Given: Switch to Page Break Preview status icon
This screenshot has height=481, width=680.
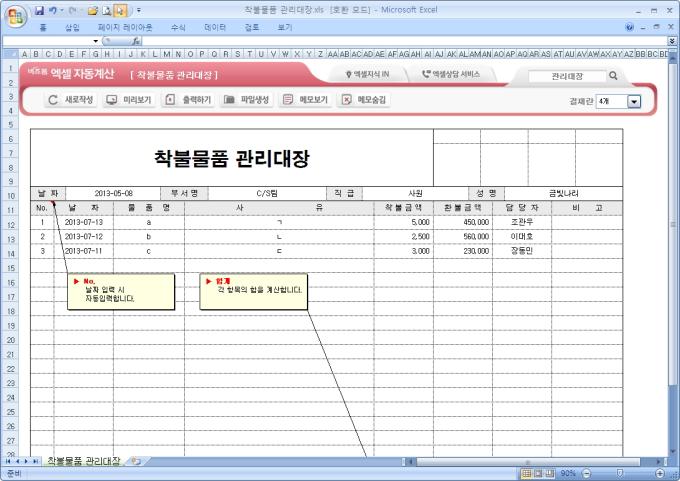Looking at the screenshot, I should click(550, 474).
